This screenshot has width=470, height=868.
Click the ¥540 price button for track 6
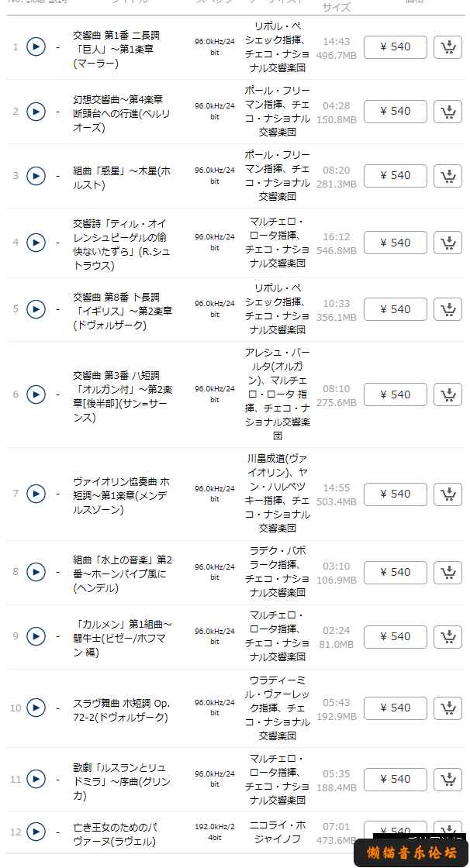click(x=396, y=394)
